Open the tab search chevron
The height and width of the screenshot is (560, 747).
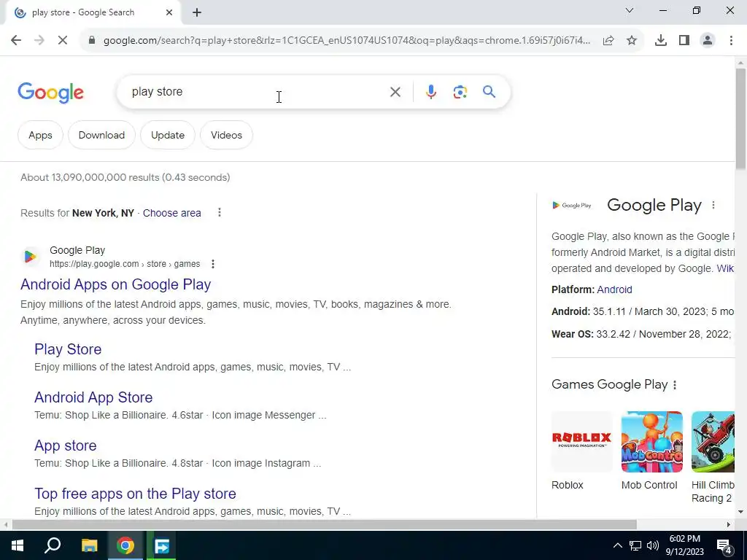(x=630, y=10)
